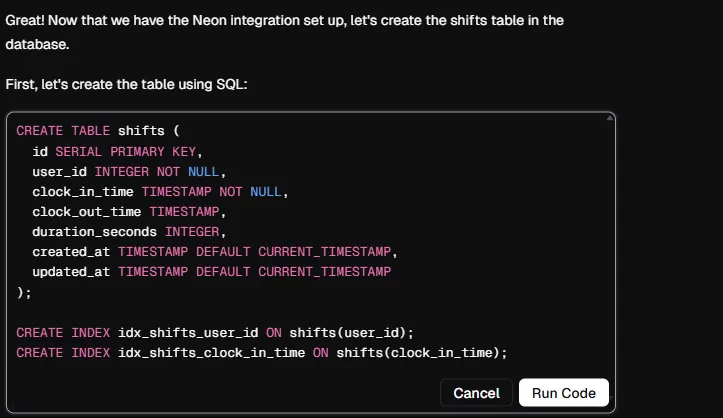The height and width of the screenshot is (418, 723).
Task: Click the word Neon in the intro paragraph
Action: pos(209,20)
